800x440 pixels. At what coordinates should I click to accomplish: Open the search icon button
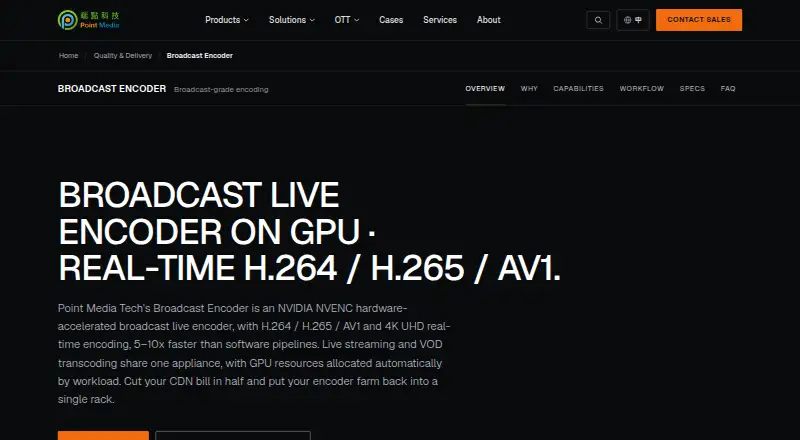(x=598, y=20)
